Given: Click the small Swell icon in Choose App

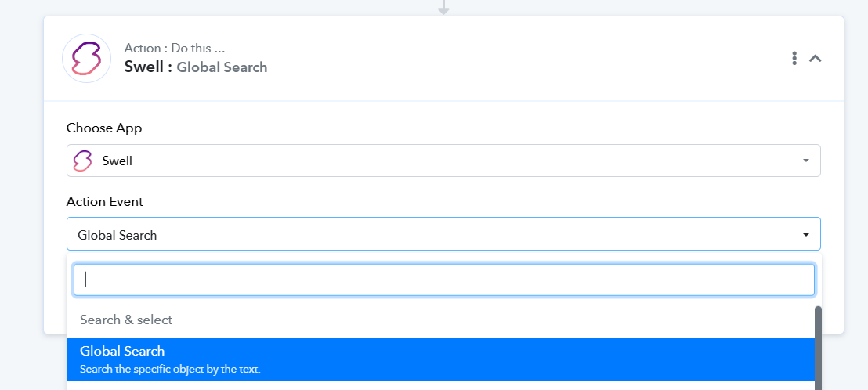Looking at the screenshot, I should 82,161.
